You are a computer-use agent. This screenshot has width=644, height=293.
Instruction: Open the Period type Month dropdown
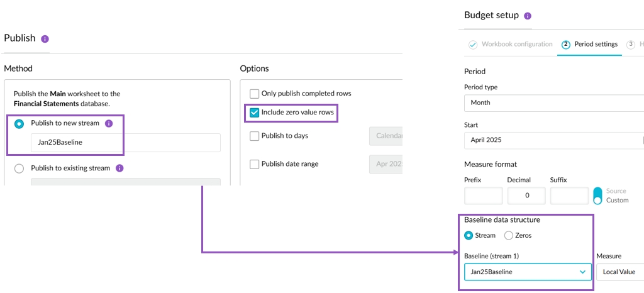tap(553, 102)
